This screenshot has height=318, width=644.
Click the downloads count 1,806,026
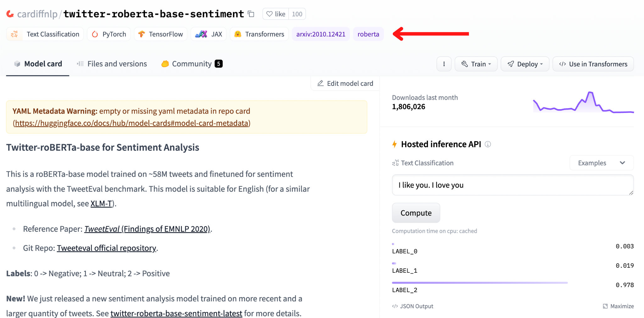[408, 107]
